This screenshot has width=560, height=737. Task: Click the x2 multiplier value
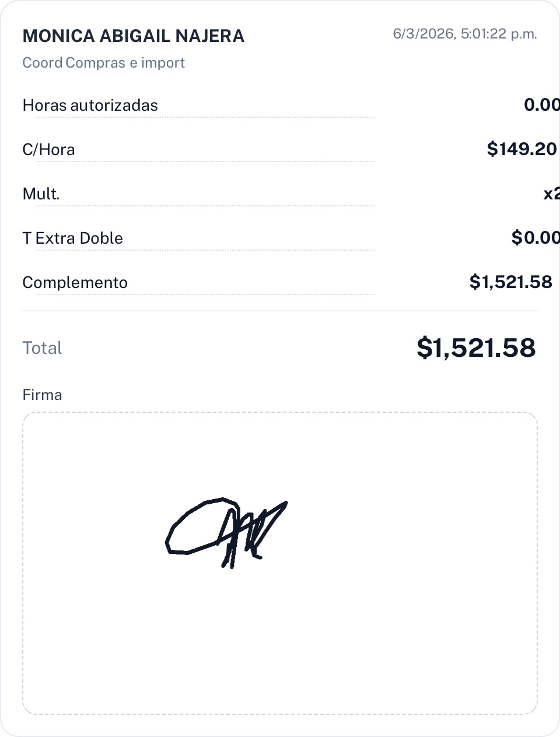551,194
